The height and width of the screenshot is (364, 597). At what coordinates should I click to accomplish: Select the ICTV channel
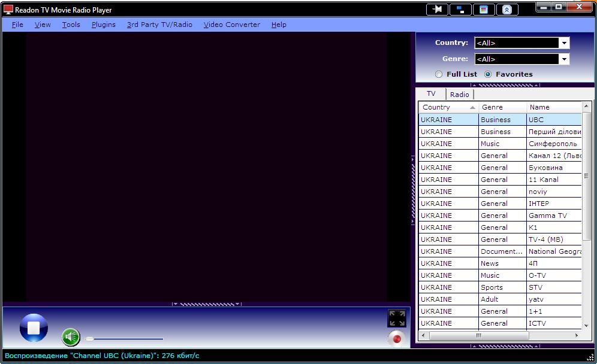coord(500,323)
